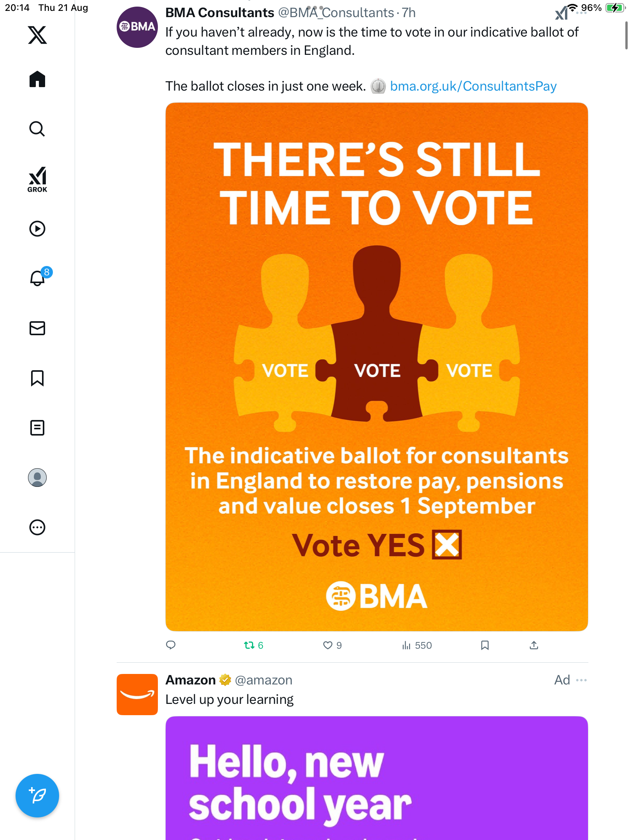Image resolution: width=630 pixels, height=840 pixels.
Task: Toggle like on BMA Consultants post
Action: pyautogui.click(x=328, y=646)
